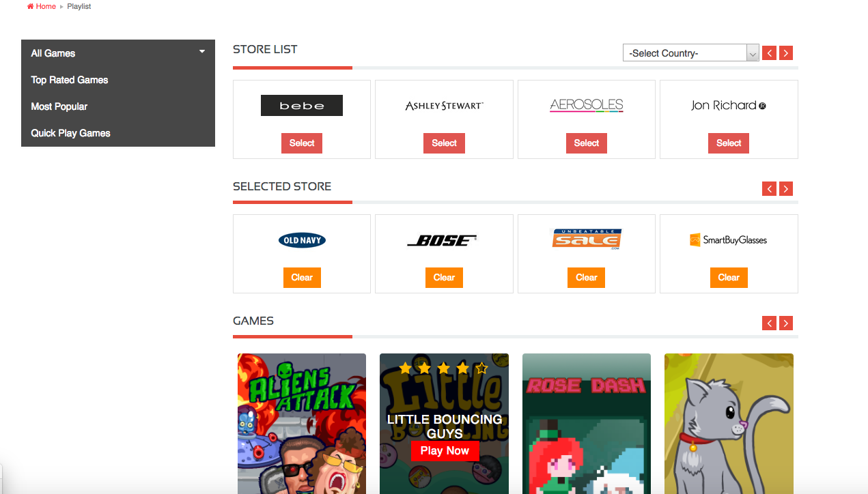Open Most Popular category
The width and height of the screenshot is (868, 494).
tap(59, 106)
